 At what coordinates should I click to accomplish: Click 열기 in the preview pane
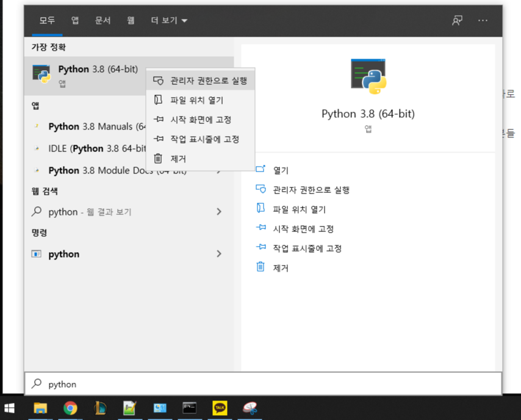[281, 170]
